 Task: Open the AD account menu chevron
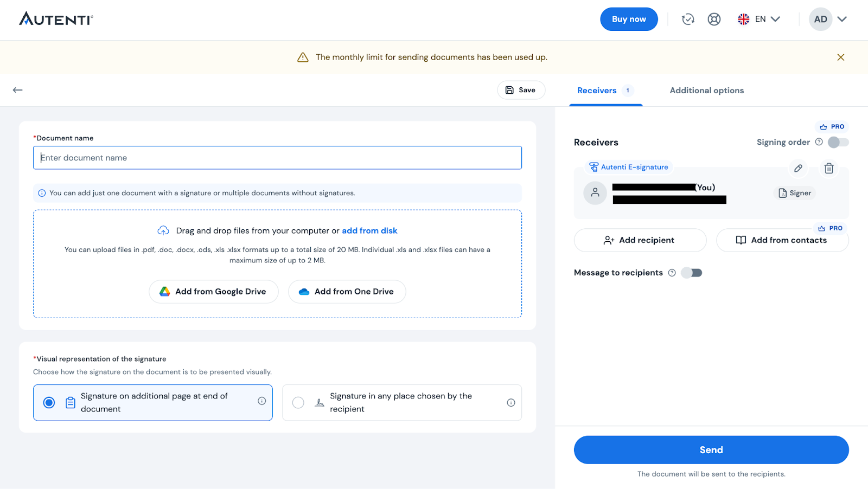842,20
